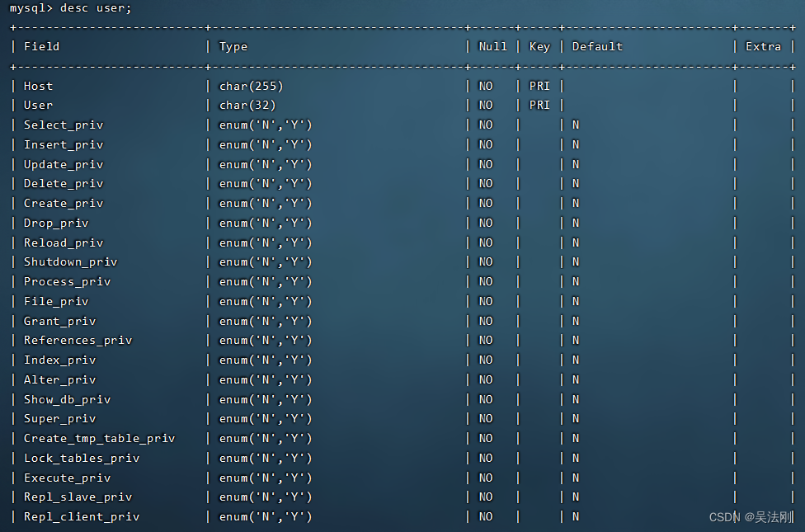
Task: Click the 'desc user;' command text
Action: coord(96,8)
